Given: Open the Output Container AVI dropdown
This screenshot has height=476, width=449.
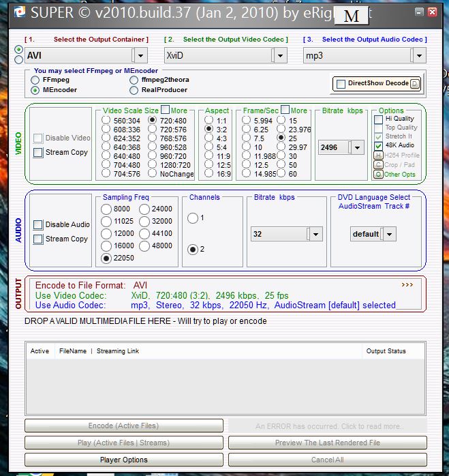Looking at the screenshot, I should 140,55.
